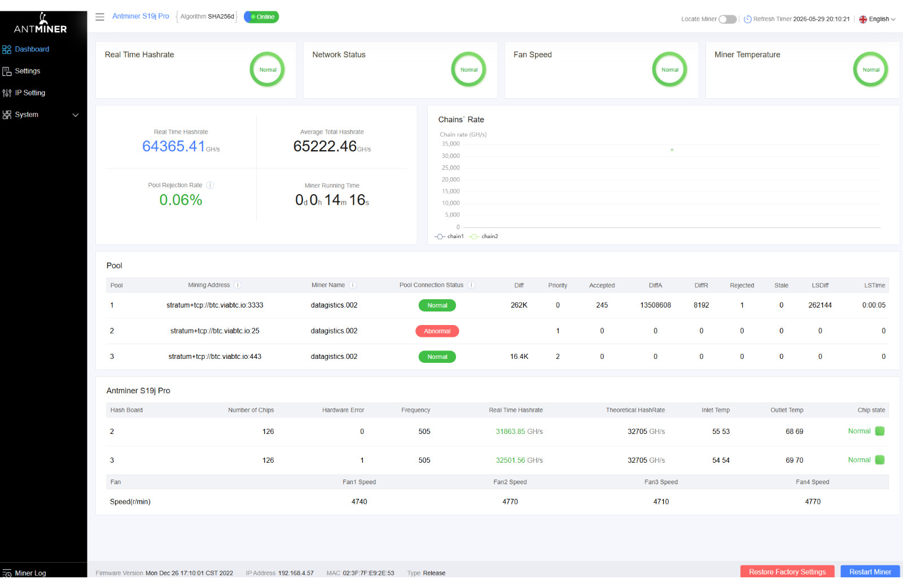Viewport: 903px width, 588px height.
Task: Click the Refresh Timer timestamp
Action: point(821,19)
